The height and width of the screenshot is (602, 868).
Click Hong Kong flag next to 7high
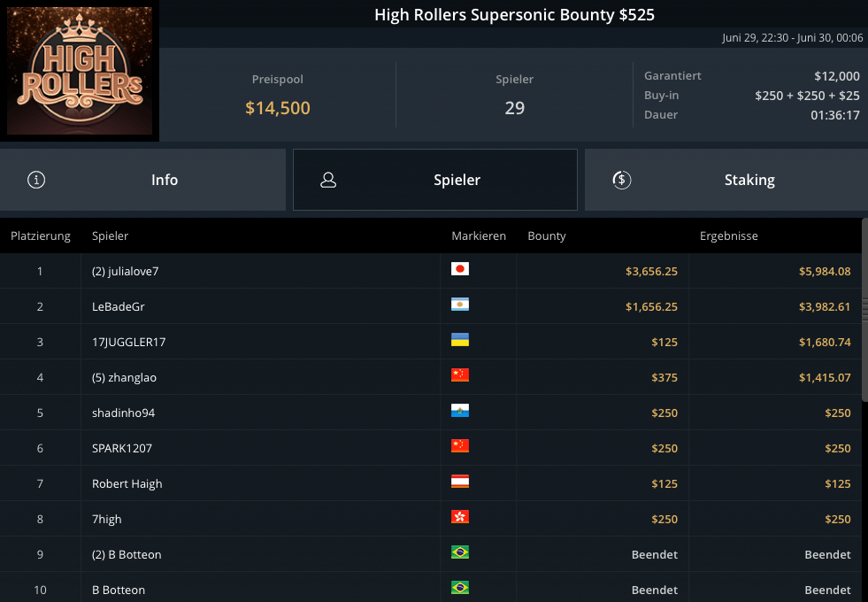coord(459,517)
